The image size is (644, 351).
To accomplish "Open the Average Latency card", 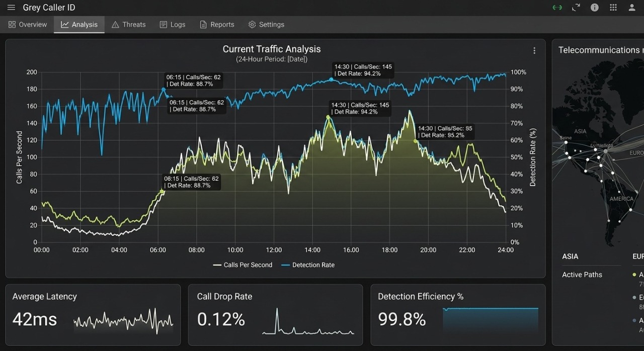I will coord(93,315).
